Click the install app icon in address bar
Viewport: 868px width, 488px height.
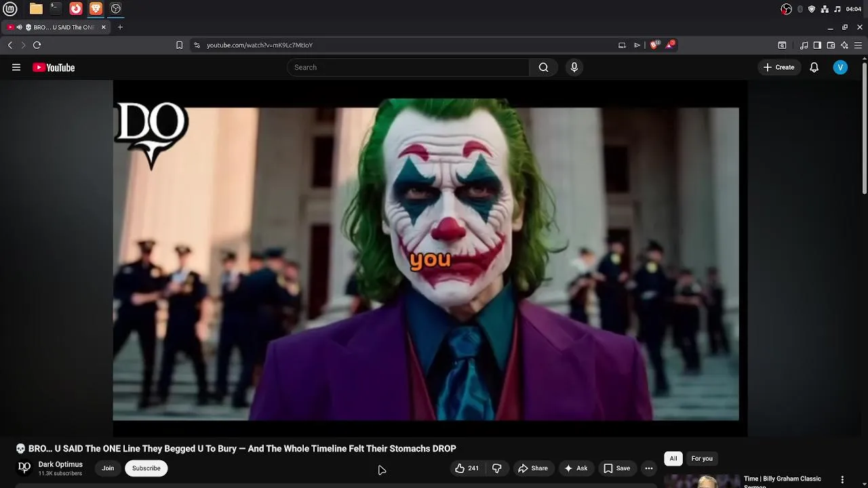[x=622, y=45]
